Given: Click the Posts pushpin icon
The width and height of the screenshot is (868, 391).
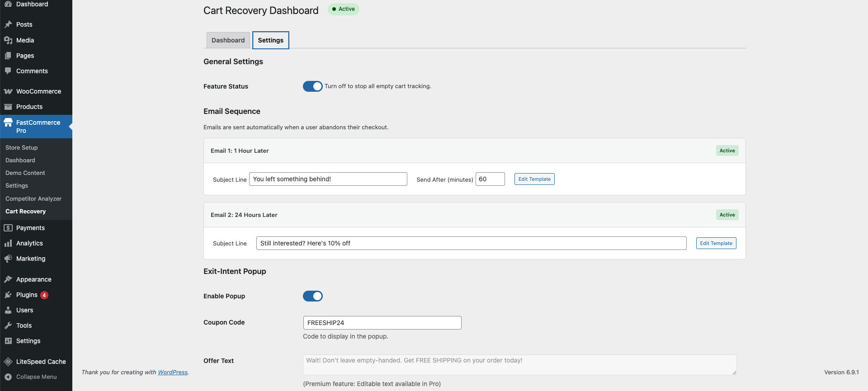Looking at the screenshot, I should click(x=8, y=24).
